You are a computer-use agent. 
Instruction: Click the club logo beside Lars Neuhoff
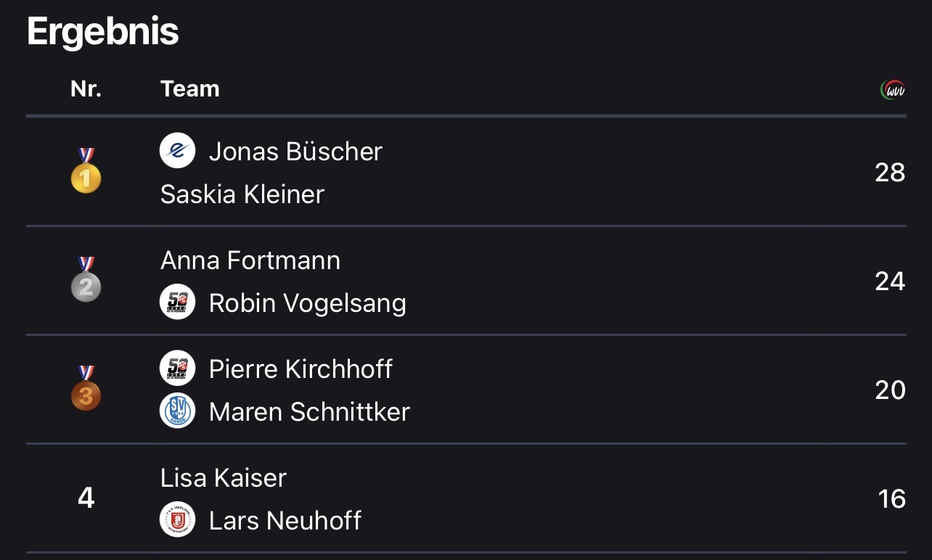coord(178,520)
